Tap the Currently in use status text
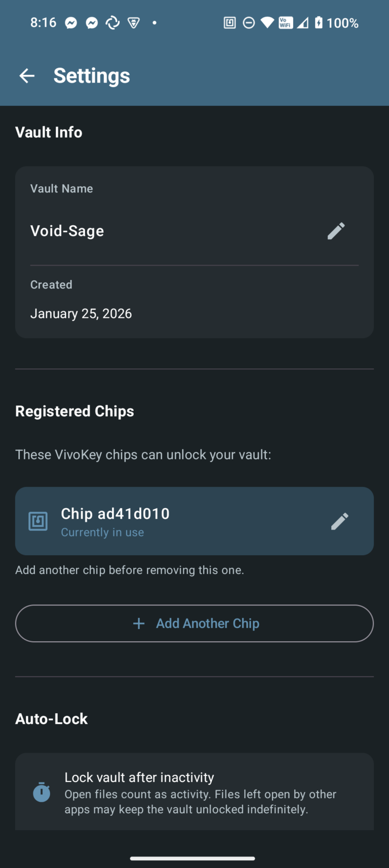The height and width of the screenshot is (868, 389). tap(102, 532)
